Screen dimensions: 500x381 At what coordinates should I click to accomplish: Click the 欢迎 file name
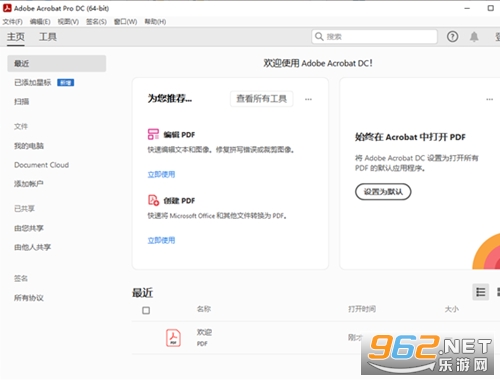coord(204,332)
